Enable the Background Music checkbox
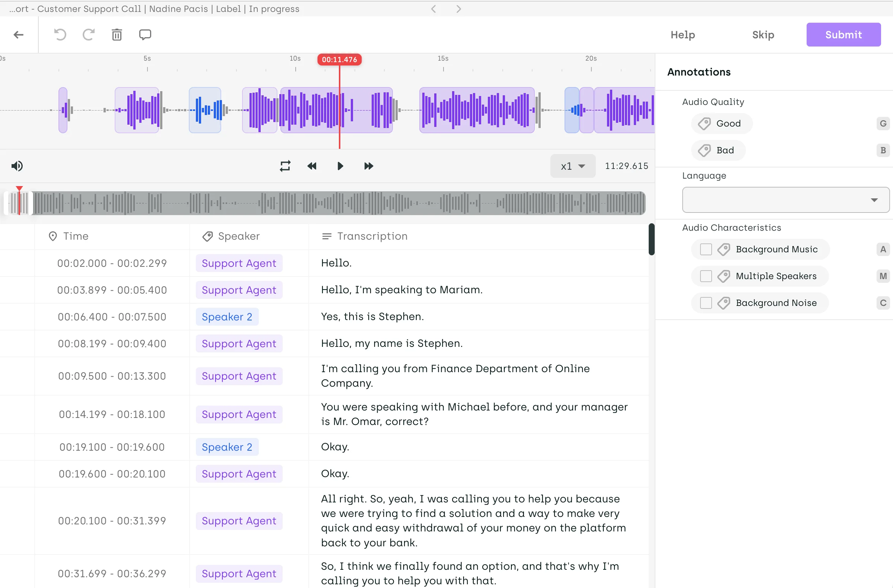Screen dimensions: 893x588 706,249
